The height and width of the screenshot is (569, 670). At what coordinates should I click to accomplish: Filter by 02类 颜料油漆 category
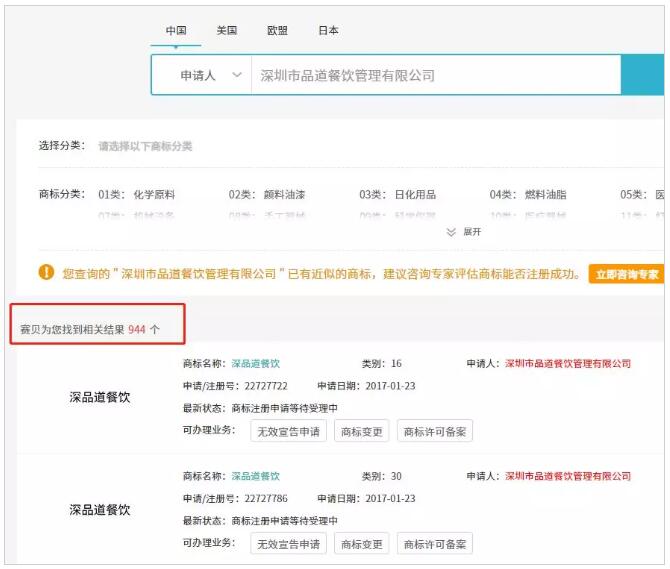[x=267, y=195]
